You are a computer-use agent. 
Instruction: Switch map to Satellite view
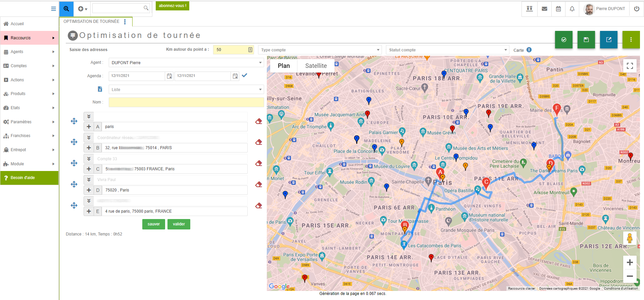click(x=316, y=66)
